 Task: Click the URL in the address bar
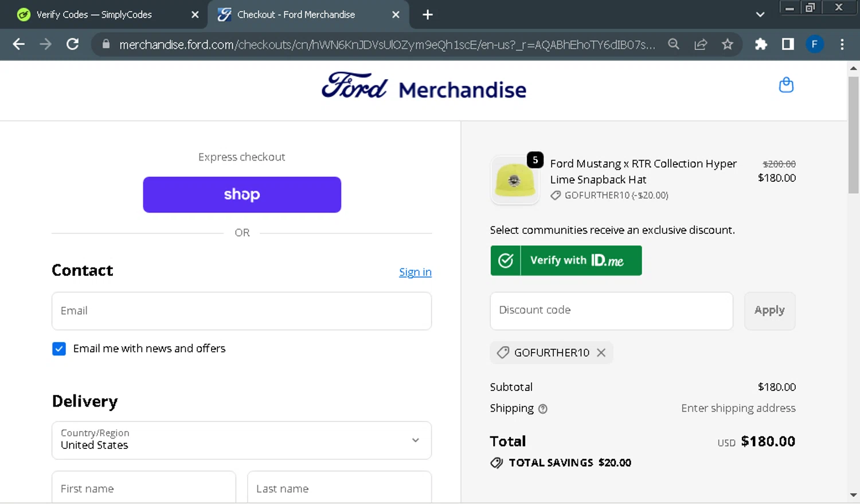387,44
